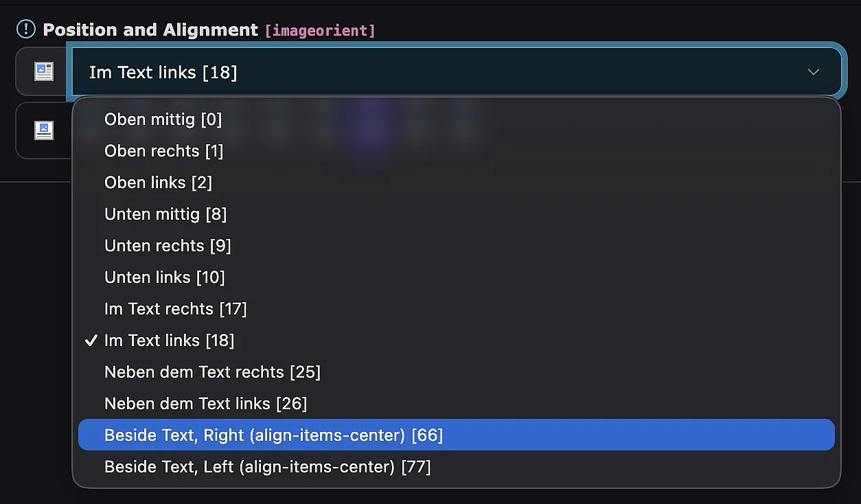The width and height of the screenshot is (861, 504).
Task: Select "Unten mittig [8]" option
Action: [x=165, y=214]
